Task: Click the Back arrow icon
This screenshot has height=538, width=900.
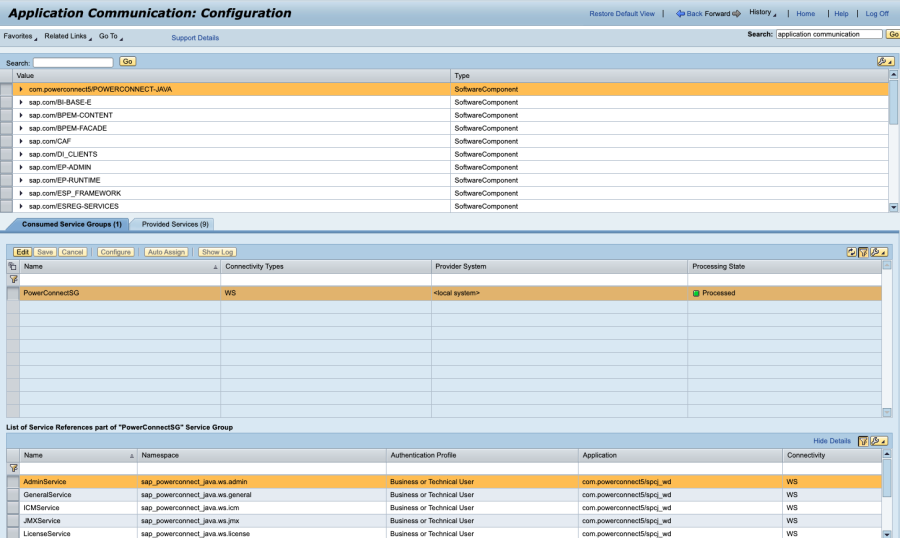Action: [680, 14]
